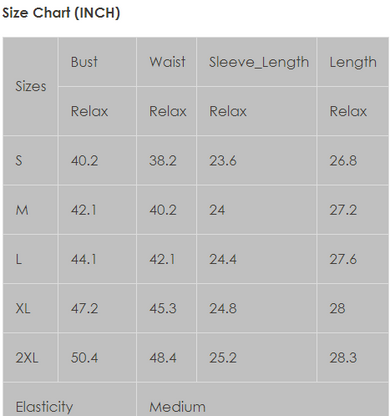Click the Waist column header
390x416 pixels.
click(x=167, y=62)
